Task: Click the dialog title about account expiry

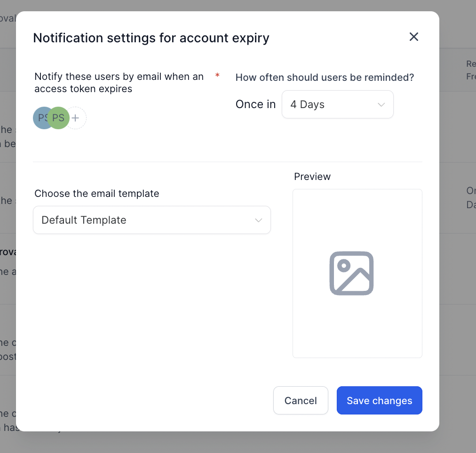Action: (151, 38)
